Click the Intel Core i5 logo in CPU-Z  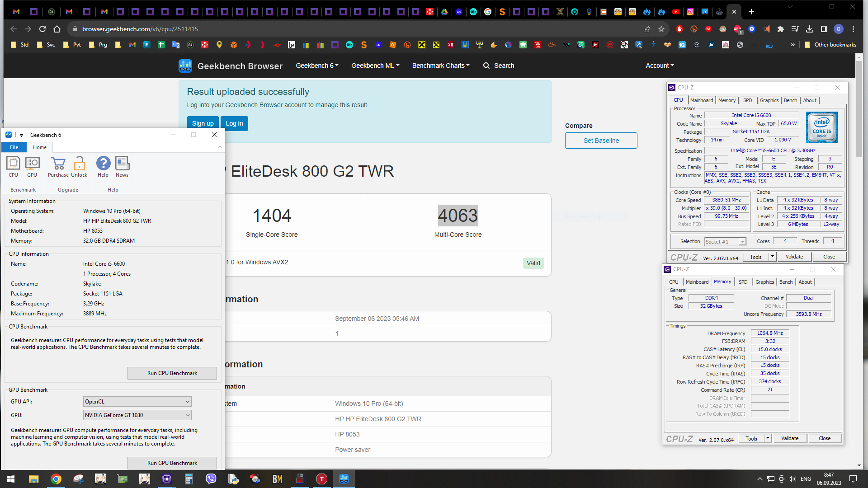(x=822, y=127)
